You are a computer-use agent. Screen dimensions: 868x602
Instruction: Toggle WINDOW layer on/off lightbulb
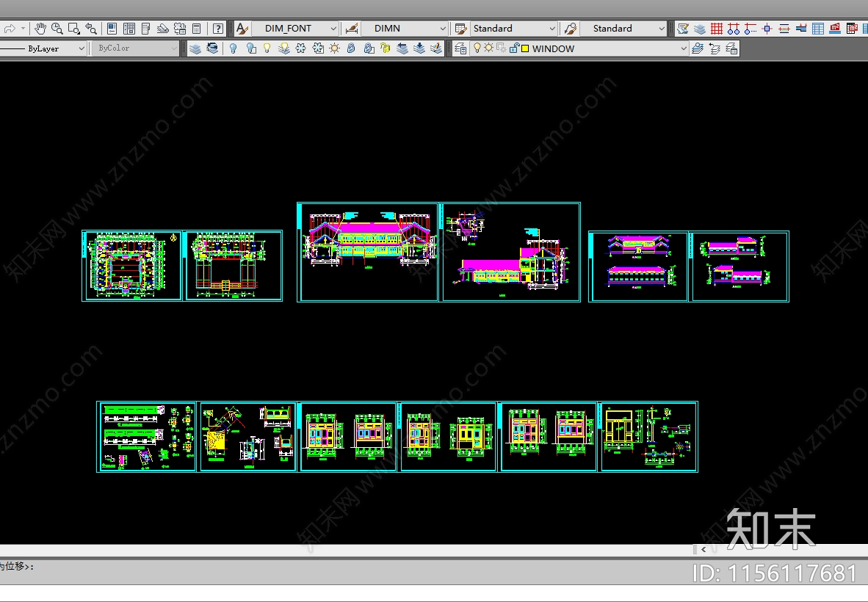pyautogui.click(x=477, y=48)
